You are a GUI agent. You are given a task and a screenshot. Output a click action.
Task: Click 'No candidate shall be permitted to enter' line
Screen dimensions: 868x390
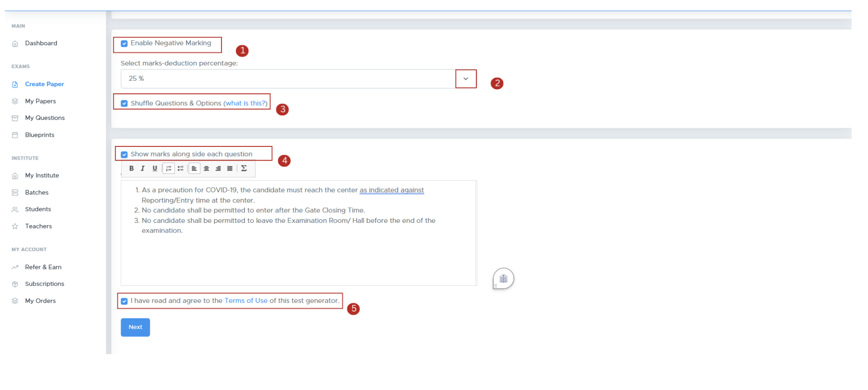[253, 210]
